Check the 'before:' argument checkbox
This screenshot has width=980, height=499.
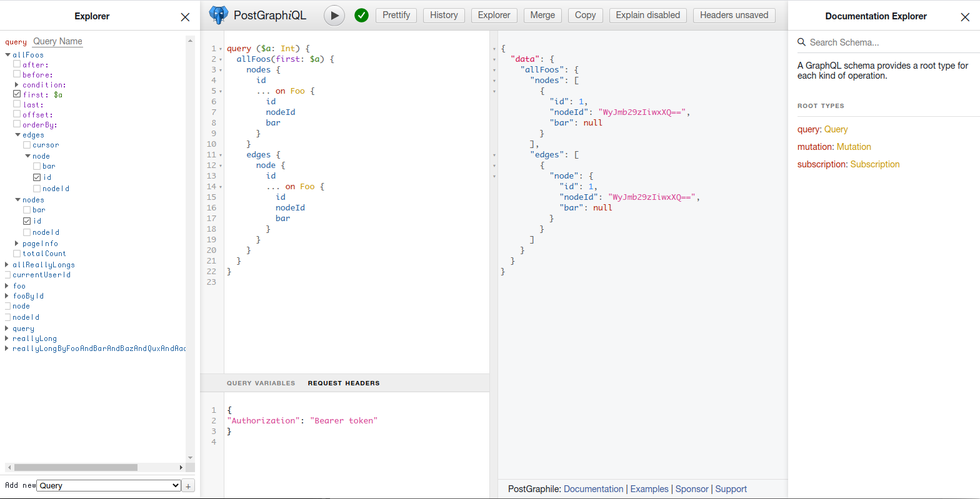[x=17, y=74]
